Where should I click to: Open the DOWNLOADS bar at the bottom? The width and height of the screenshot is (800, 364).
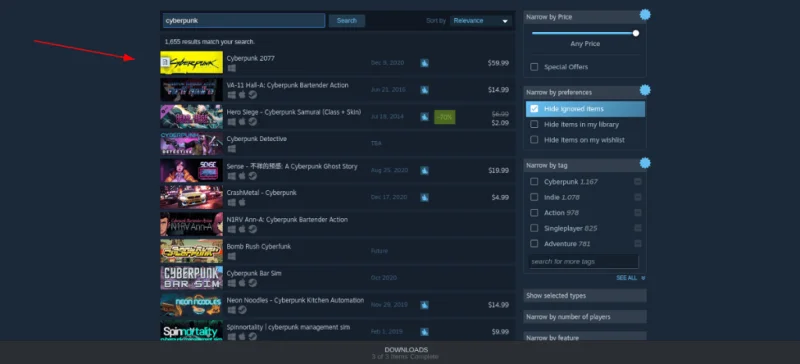click(x=400, y=353)
